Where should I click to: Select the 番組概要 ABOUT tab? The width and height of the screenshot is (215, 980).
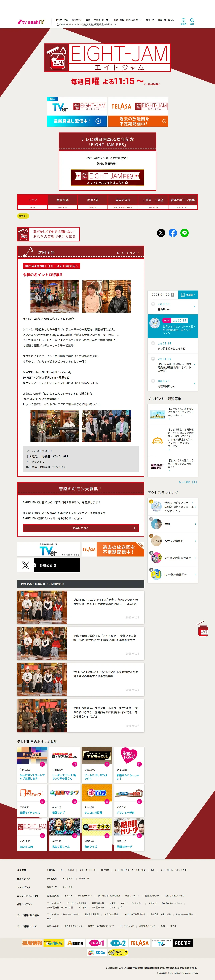point(62,202)
